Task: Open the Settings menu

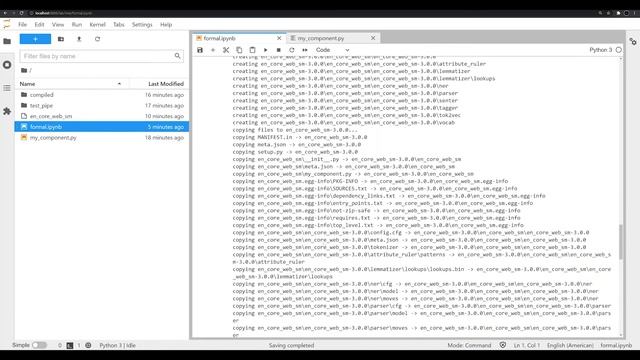Action: point(142,24)
